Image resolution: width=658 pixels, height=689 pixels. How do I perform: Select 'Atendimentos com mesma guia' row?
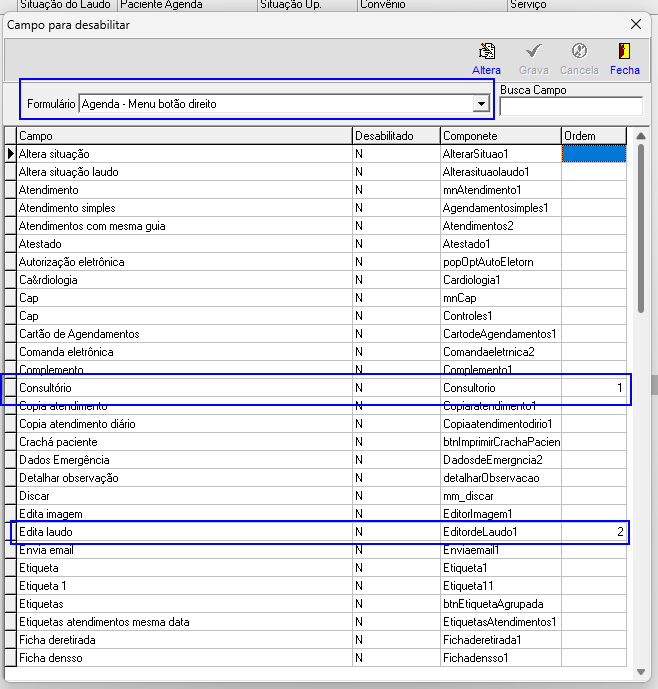click(315, 226)
